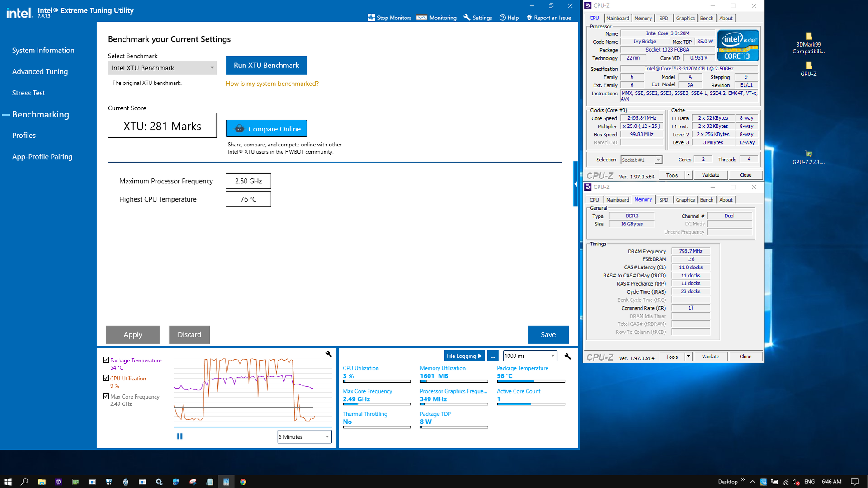Open 3DMark99 Compatibility desktop icon

(x=809, y=43)
